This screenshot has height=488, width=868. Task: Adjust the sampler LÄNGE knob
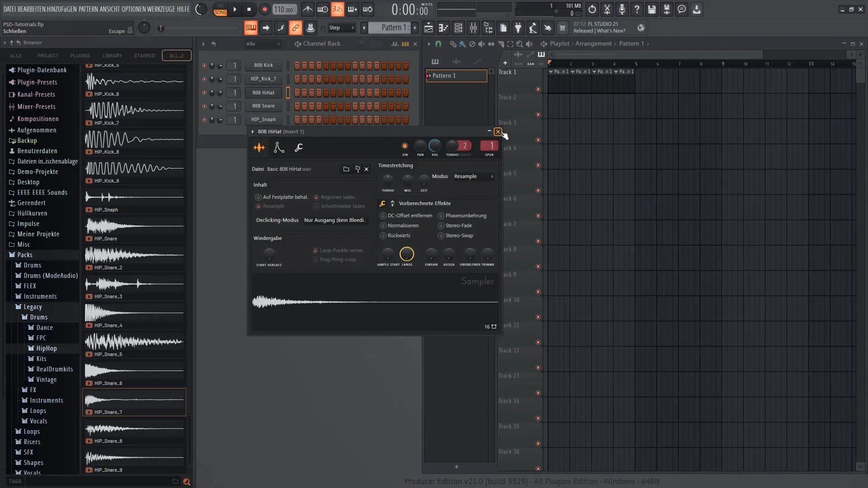coord(407,254)
